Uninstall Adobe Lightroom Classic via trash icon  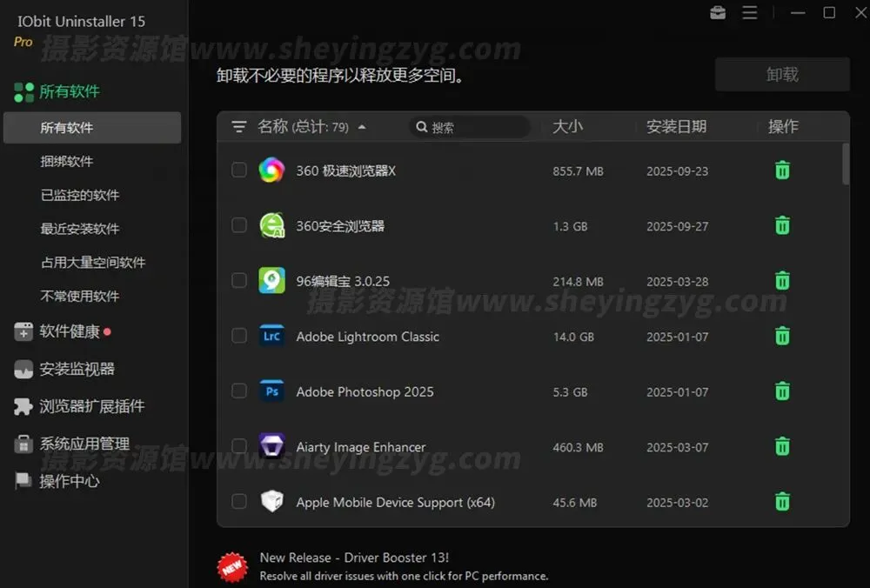coord(782,336)
